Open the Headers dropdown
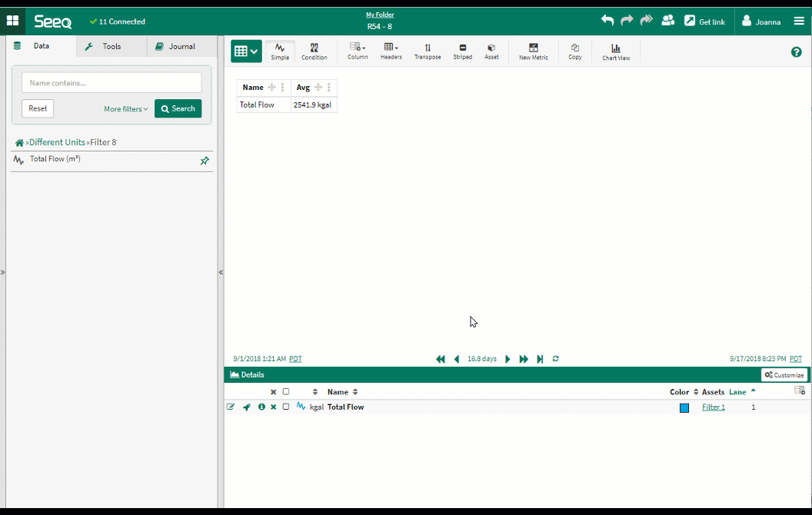This screenshot has height=515, width=812. [x=391, y=51]
